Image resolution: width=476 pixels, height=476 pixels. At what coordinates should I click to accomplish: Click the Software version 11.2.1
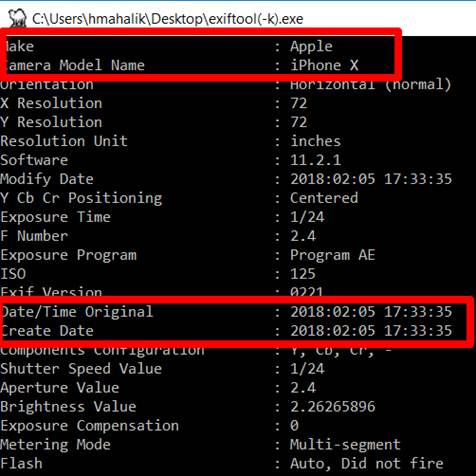315,160
